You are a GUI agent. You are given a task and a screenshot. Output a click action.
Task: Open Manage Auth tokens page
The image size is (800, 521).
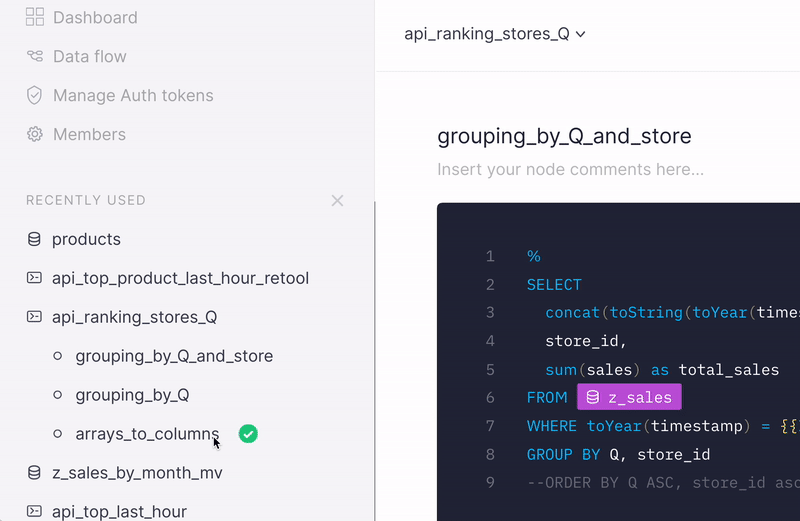tap(133, 95)
